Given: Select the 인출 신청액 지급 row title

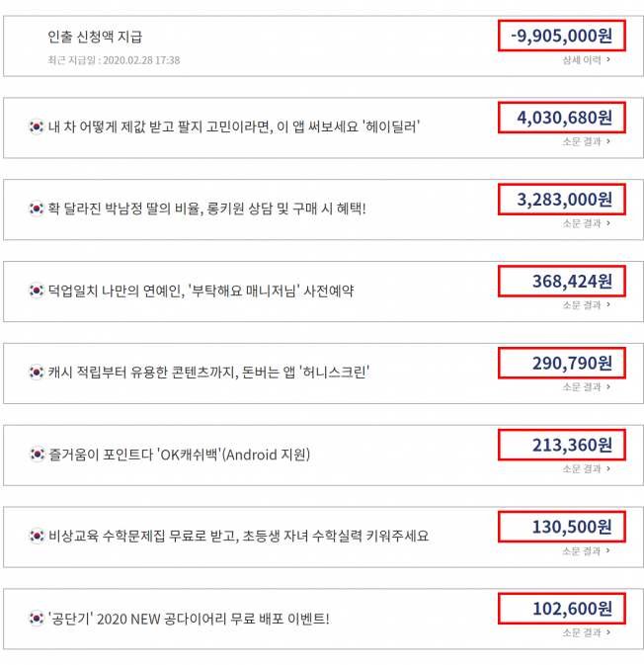Looking at the screenshot, I should point(95,37).
